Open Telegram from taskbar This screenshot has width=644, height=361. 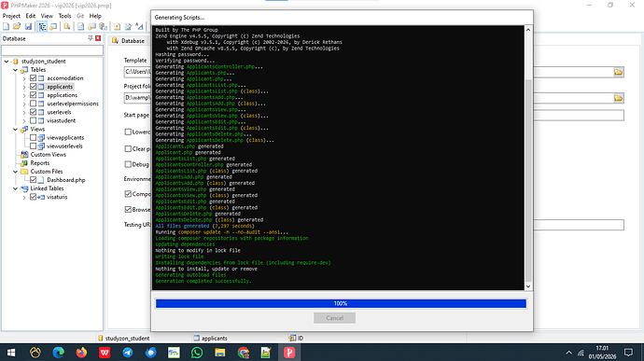(127, 353)
